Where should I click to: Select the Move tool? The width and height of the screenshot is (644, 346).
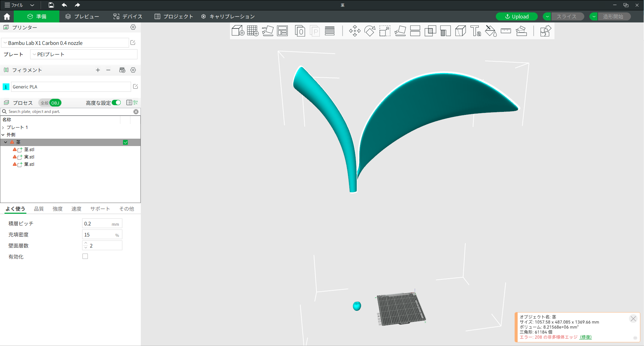pos(355,31)
